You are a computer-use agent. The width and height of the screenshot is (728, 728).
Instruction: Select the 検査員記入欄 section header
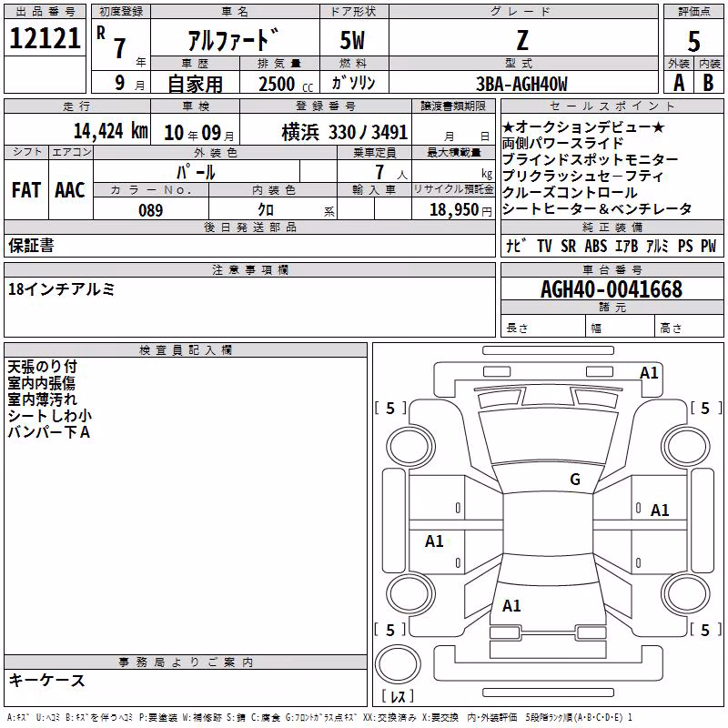tap(186, 350)
